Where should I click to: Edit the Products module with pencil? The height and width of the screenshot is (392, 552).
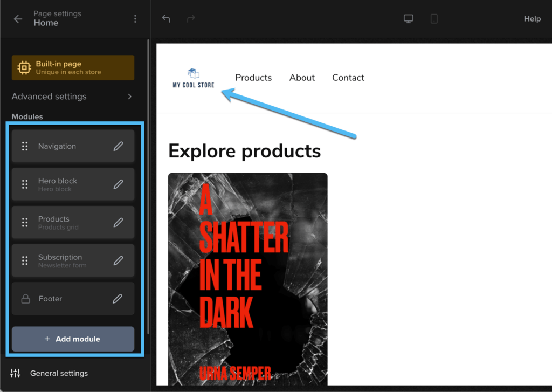click(118, 223)
